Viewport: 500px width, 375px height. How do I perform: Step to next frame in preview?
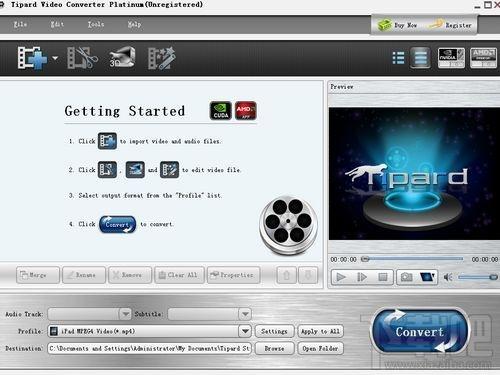tap(362, 277)
